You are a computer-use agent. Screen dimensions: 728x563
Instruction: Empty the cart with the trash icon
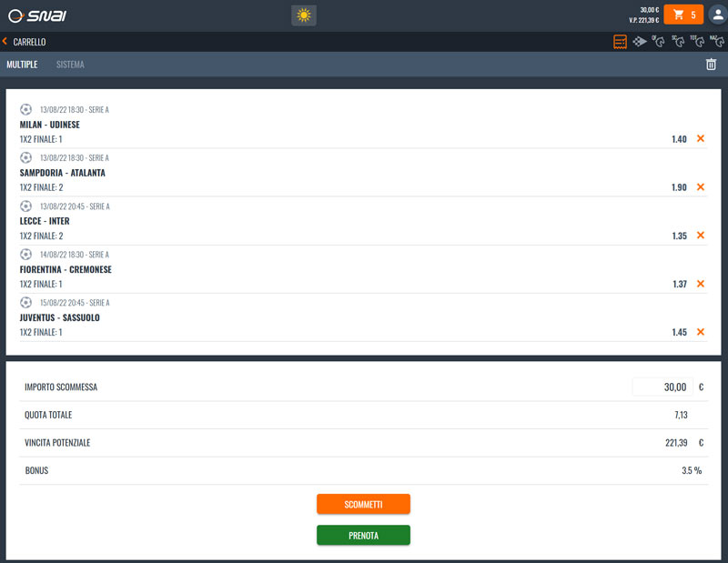(712, 65)
